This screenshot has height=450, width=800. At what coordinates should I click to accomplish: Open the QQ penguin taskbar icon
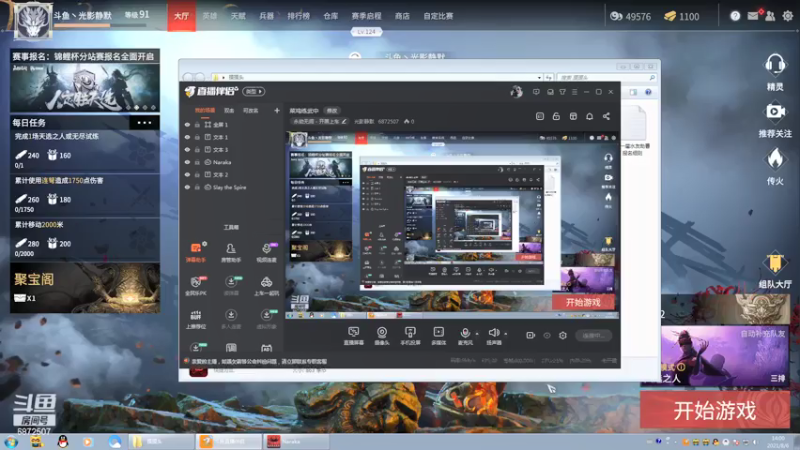click(x=63, y=442)
